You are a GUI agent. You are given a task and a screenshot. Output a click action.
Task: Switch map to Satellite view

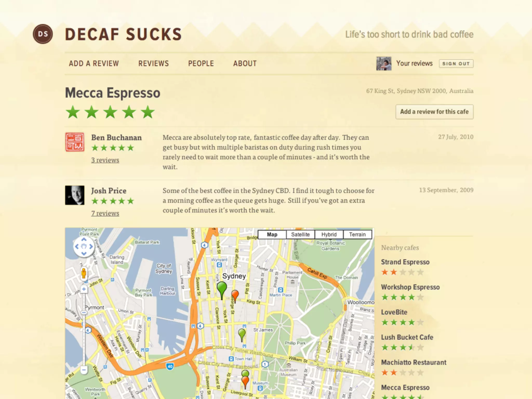coord(300,235)
